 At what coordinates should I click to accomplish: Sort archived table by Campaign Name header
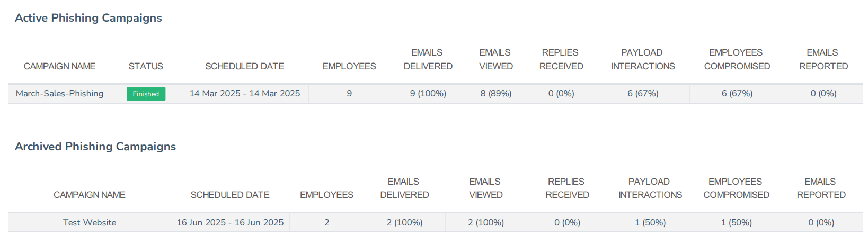coord(90,195)
